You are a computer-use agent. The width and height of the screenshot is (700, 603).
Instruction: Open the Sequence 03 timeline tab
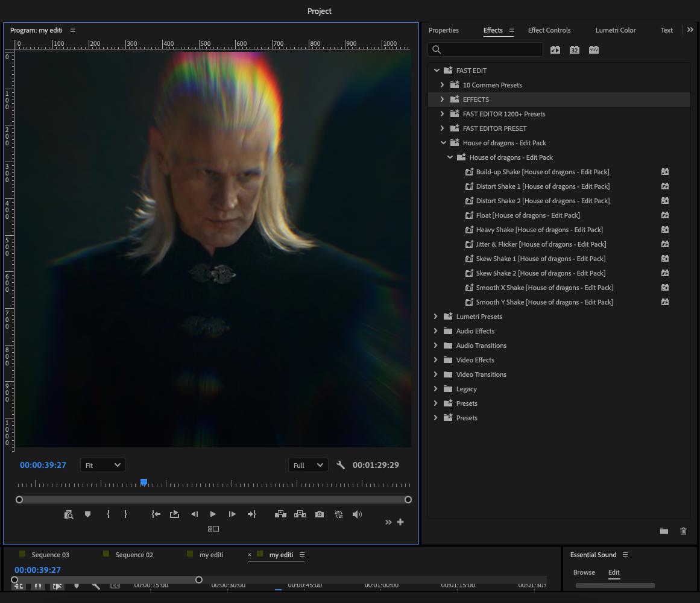(x=51, y=555)
